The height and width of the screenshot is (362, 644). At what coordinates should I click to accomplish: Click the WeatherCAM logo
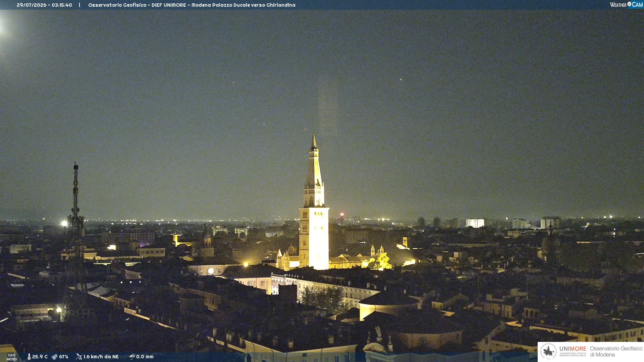pyautogui.click(x=626, y=5)
